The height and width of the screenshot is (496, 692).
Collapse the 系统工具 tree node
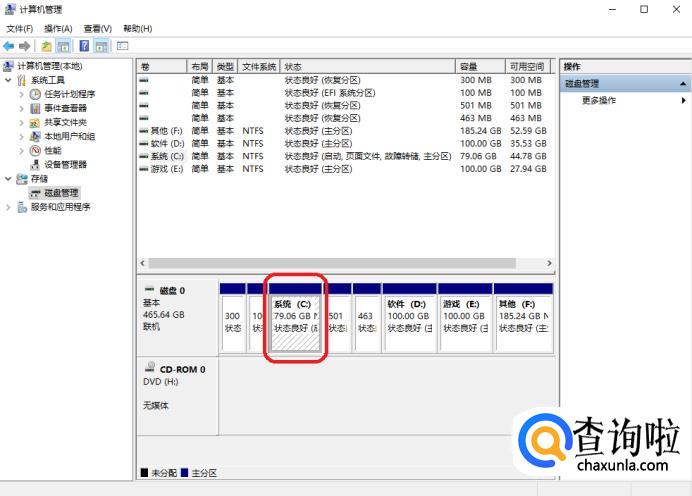pyautogui.click(x=8, y=80)
